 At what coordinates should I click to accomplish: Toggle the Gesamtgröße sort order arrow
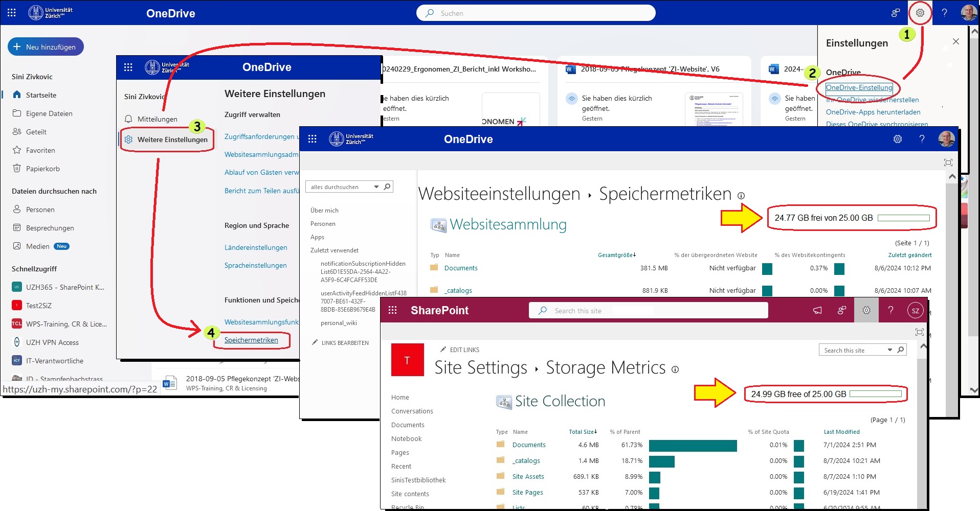tap(634, 254)
